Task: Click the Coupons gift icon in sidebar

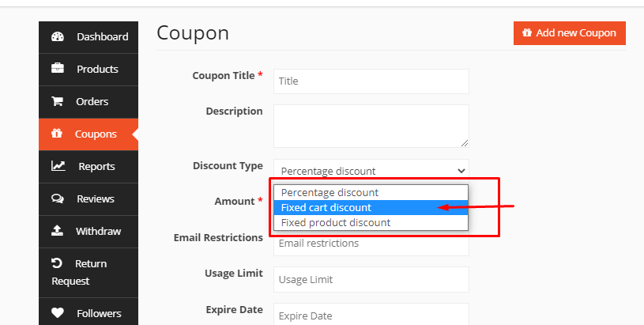Action: point(57,134)
